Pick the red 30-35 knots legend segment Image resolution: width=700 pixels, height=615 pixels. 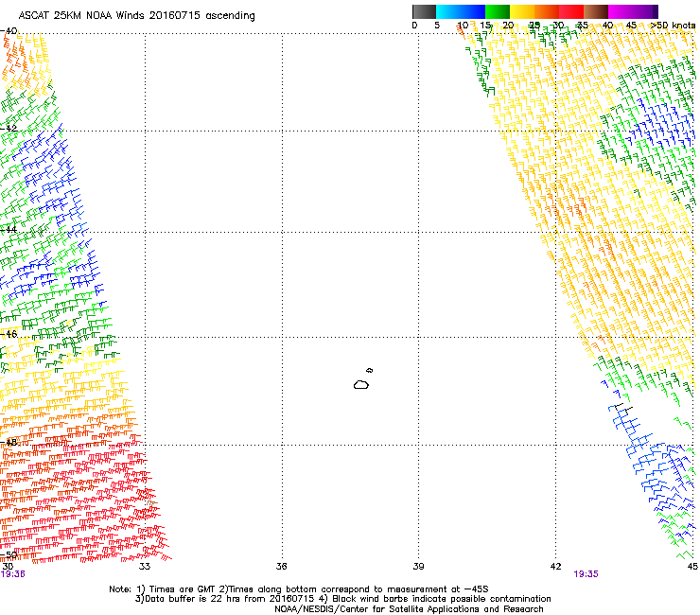(x=571, y=11)
